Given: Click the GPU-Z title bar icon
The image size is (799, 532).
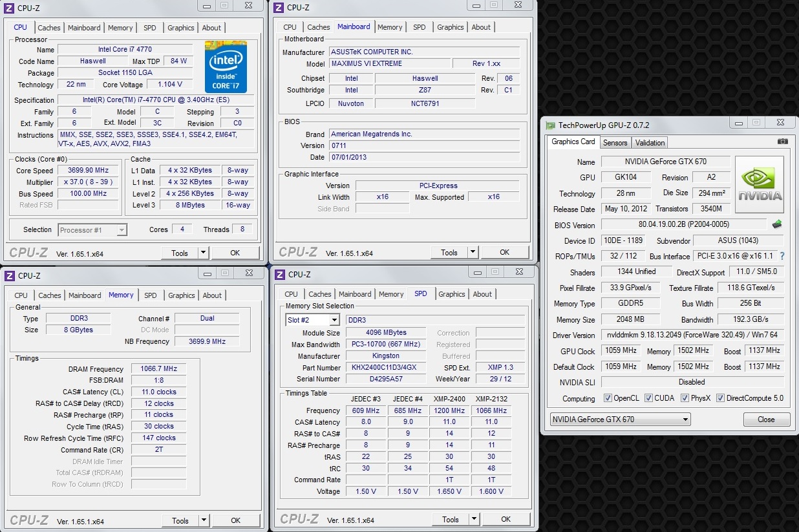Looking at the screenshot, I should 550,126.
